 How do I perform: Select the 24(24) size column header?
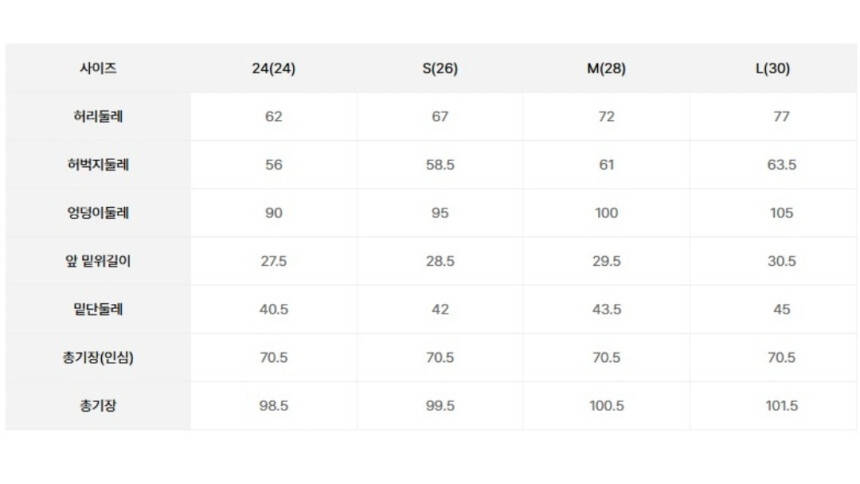coord(274,69)
